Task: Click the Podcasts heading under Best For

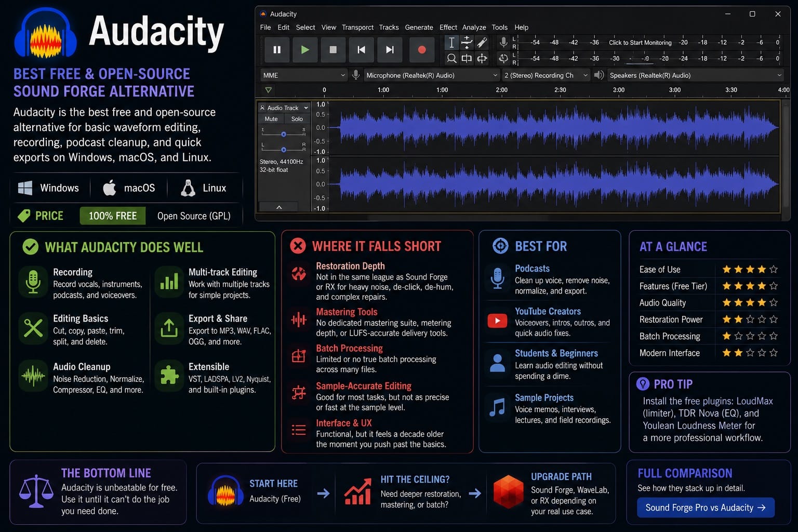Action: click(x=532, y=269)
